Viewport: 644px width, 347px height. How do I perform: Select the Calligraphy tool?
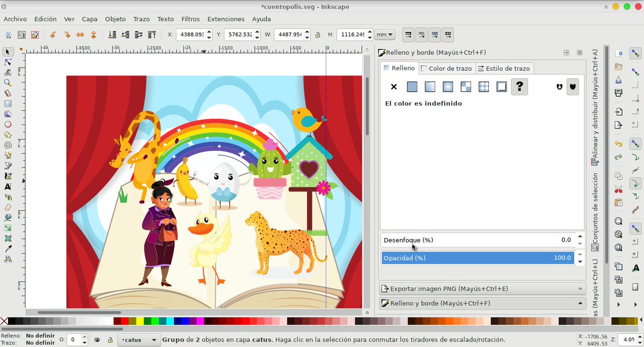[x=8, y=176]
